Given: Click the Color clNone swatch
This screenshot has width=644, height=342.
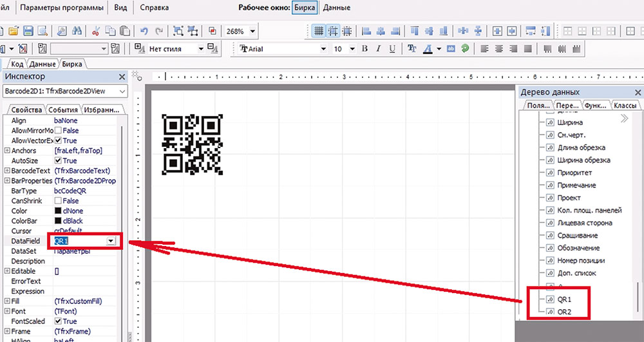Looking at the screenshot, I should click(x=58, y=211).
